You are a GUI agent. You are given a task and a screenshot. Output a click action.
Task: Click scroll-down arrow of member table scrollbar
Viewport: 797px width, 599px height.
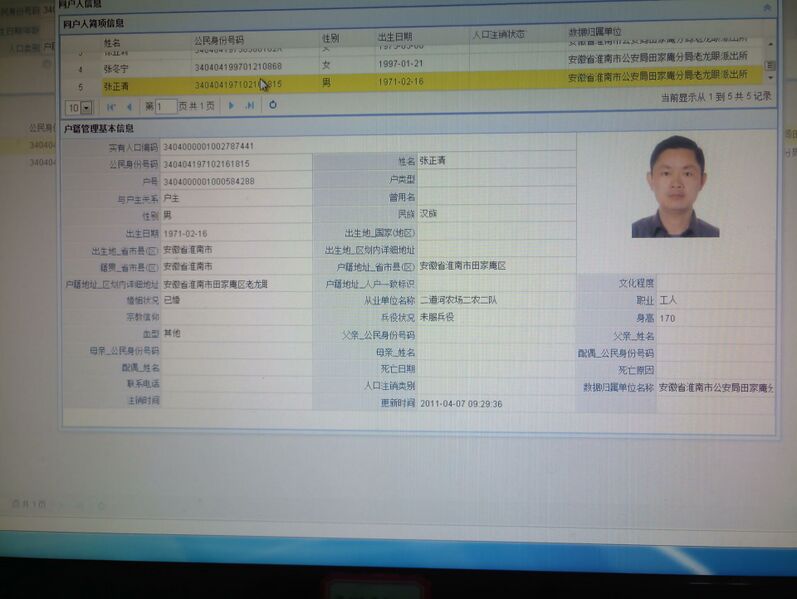point(771,77)
